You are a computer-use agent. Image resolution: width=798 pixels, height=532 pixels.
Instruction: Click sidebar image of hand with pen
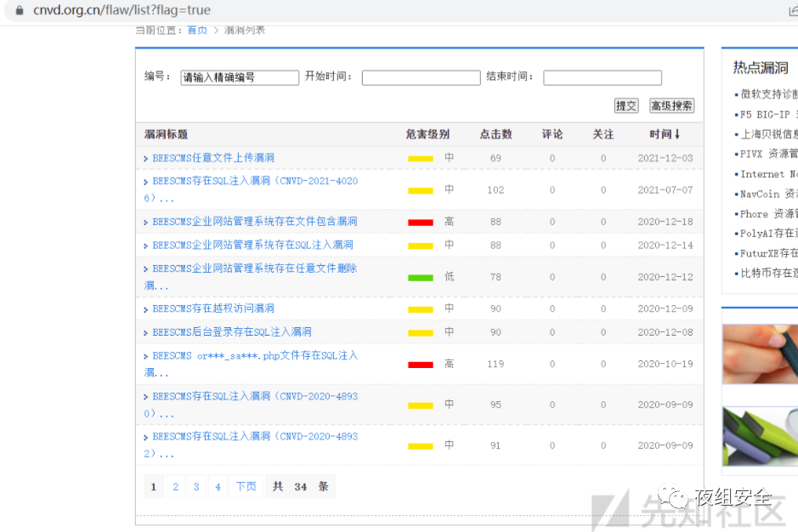click(761, 354)
